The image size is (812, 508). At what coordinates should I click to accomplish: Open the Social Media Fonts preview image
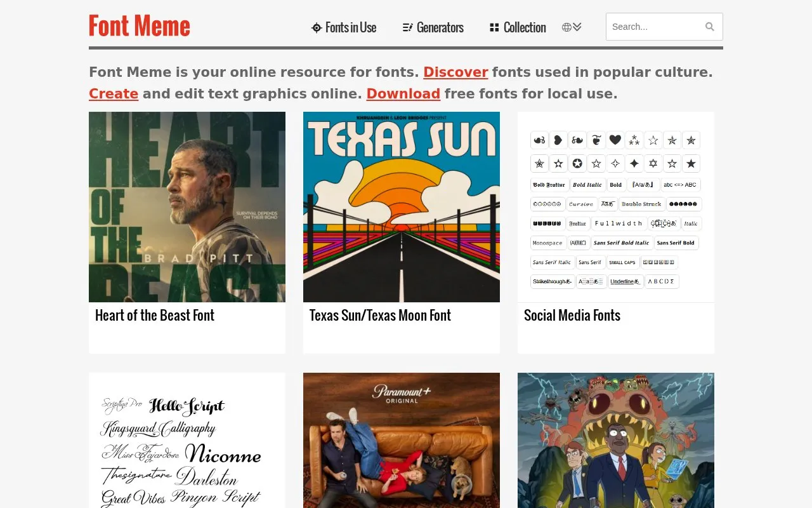click(616, 207)
